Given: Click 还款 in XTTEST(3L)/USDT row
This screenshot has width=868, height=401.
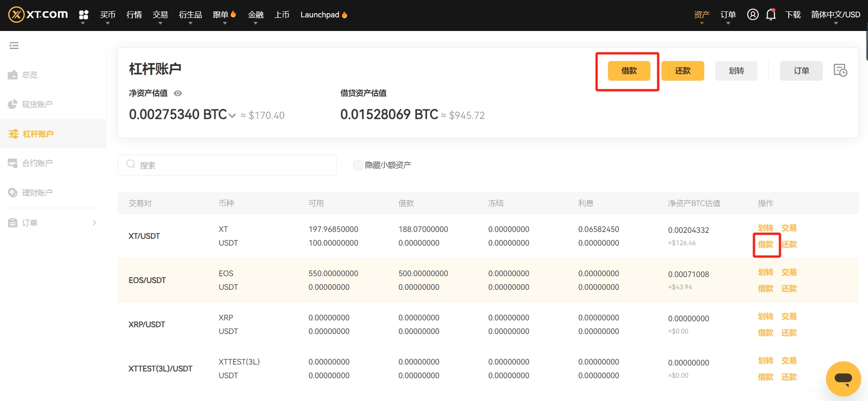Looking at the screenshot, I should pyautogui.click(x=789, y=377).
